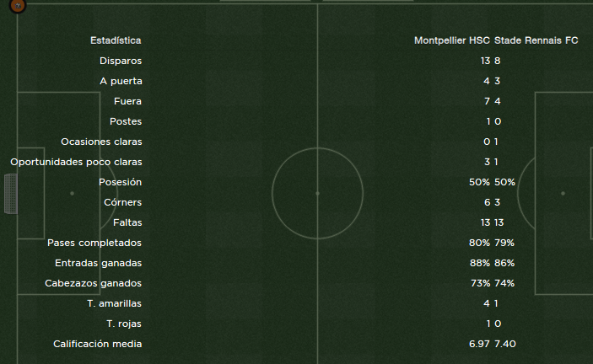Screen dimensions: 593x364
Task: Select the Postes statistic label
Action: click(126, 121)
